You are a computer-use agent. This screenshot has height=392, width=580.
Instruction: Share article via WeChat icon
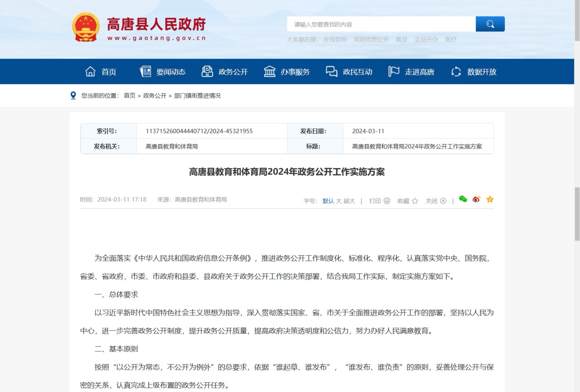click(x=463, y=199)
